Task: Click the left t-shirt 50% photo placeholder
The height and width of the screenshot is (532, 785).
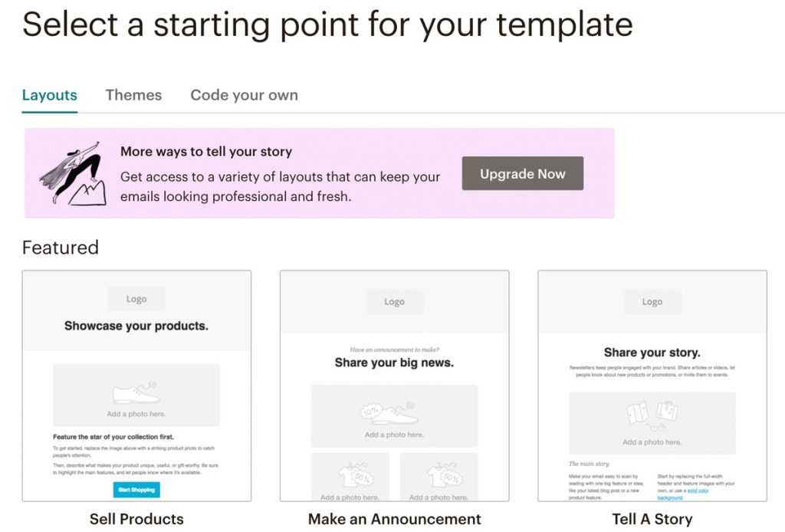Action: click(350, 477)
